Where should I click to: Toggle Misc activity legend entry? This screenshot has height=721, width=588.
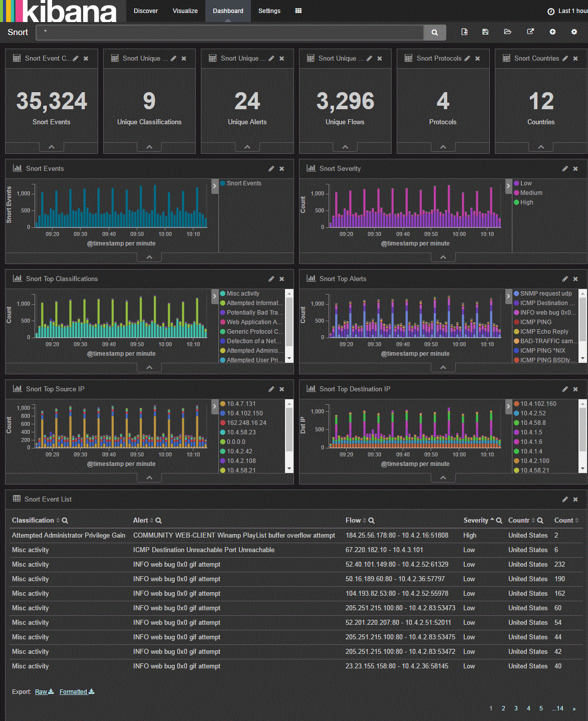click(x=240, y=294)
